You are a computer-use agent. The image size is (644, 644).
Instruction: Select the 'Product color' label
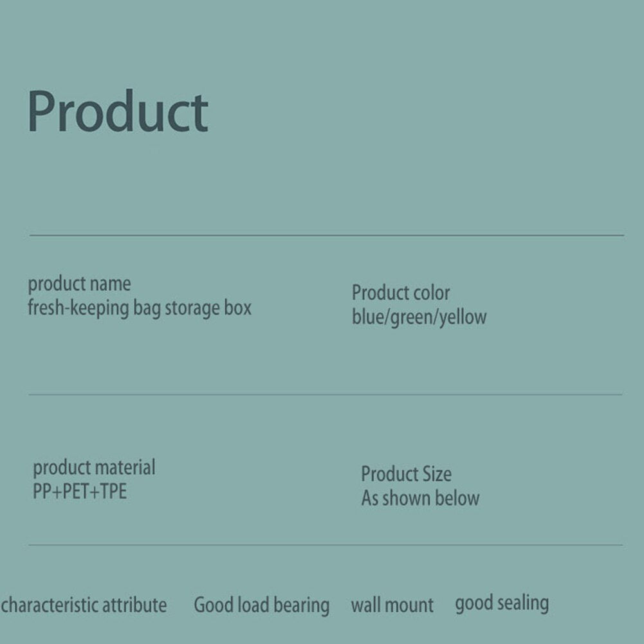(401, 293)
